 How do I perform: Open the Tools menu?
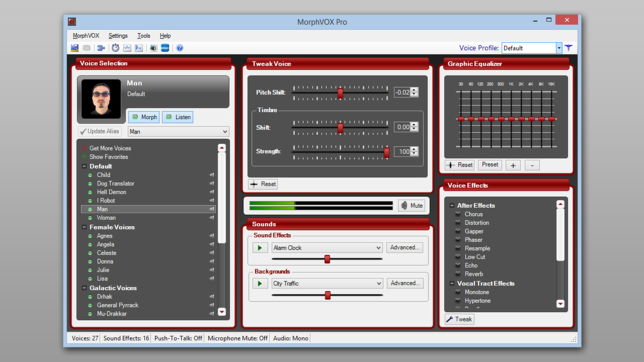[143, 36]
